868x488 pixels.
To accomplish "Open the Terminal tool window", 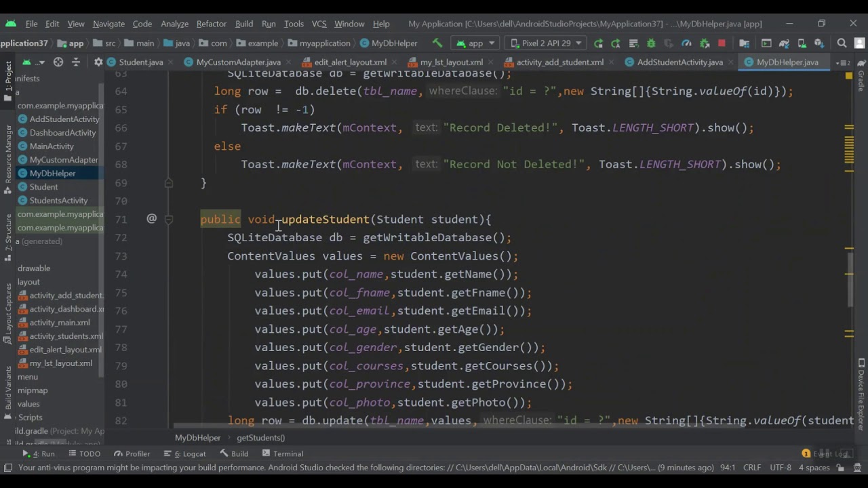I will tap(282, 453).
